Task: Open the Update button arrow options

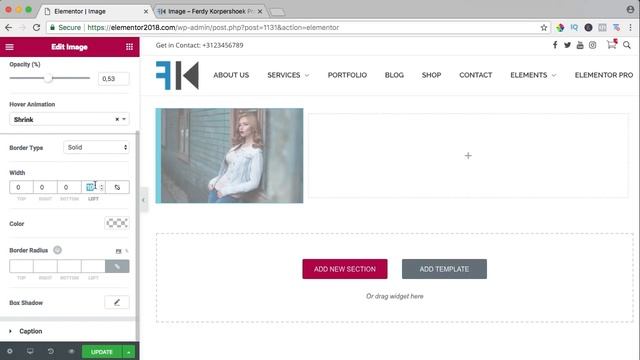Action: coord(129,352)
